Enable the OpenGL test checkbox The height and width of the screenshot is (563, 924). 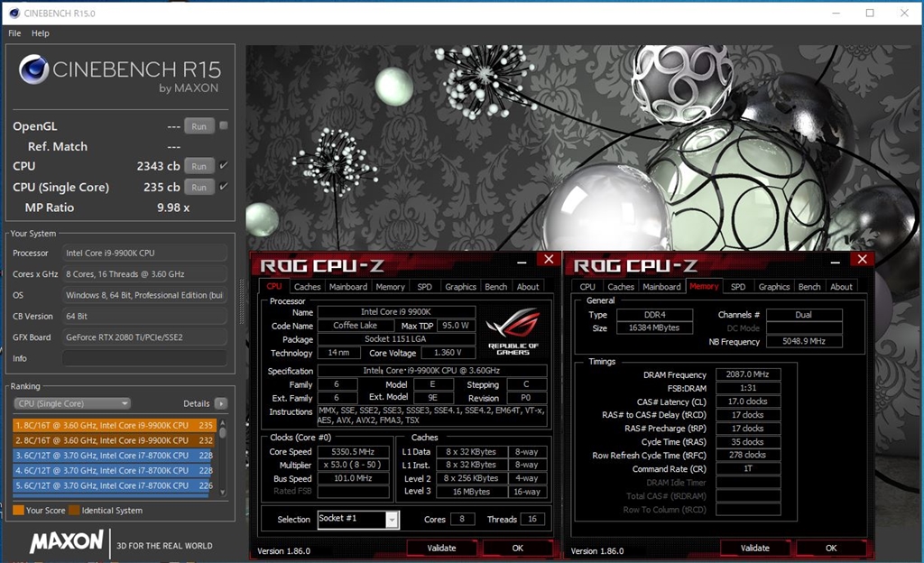click(x=224, y=125)
